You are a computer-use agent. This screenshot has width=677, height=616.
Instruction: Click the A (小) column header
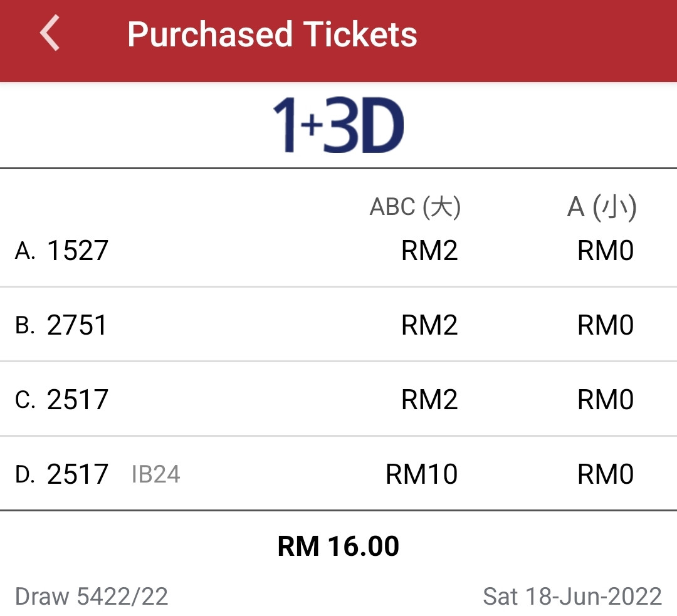tap(601, 207)
